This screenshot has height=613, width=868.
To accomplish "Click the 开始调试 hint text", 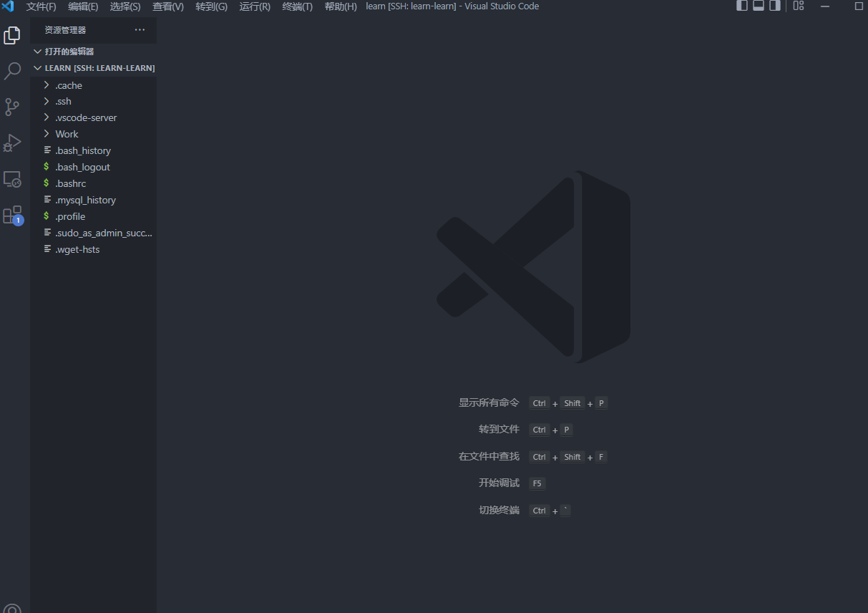I will [x=499, y=483].
